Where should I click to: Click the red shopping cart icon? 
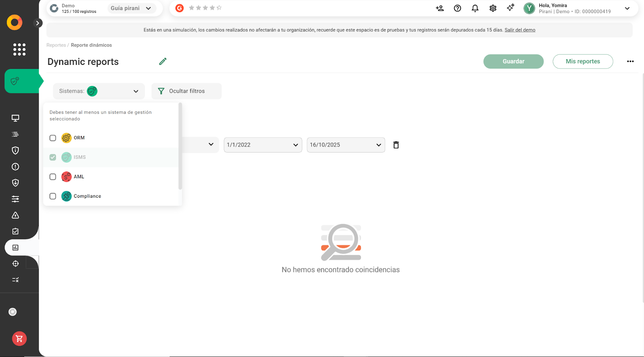[x=19, y=338]
